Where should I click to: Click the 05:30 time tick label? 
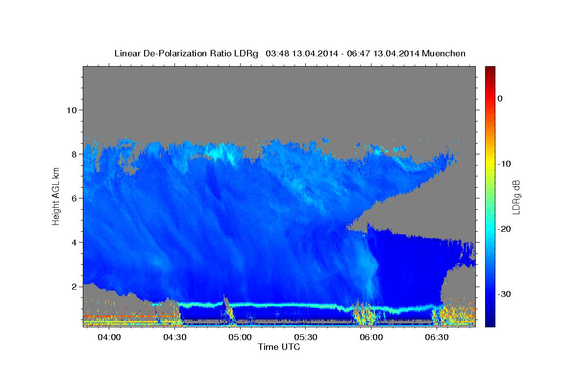coord(306,338)
